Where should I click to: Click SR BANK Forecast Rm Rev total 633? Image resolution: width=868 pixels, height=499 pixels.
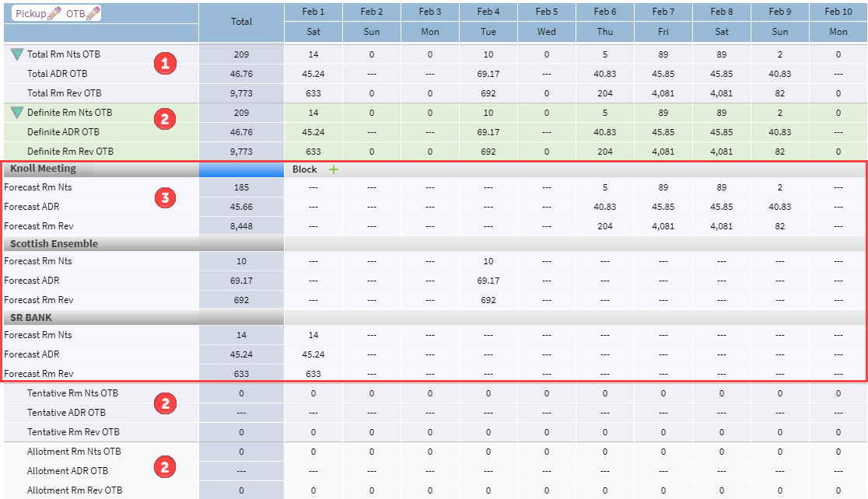pyautogui.click(x=241, y=373)
